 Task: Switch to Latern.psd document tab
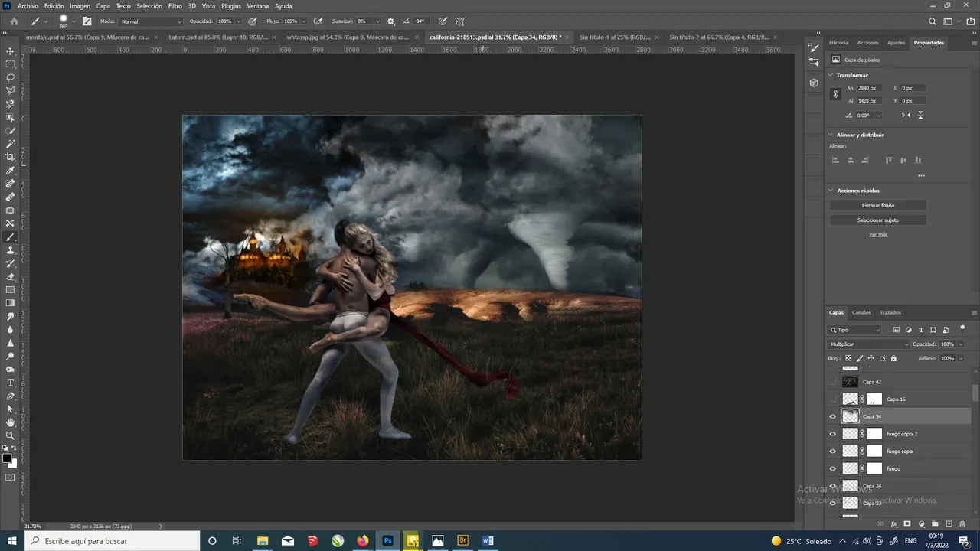point(217,37)
